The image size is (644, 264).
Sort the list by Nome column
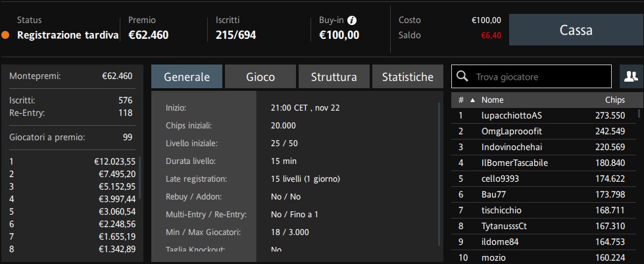pyautogui.click(x=493, y=100)
